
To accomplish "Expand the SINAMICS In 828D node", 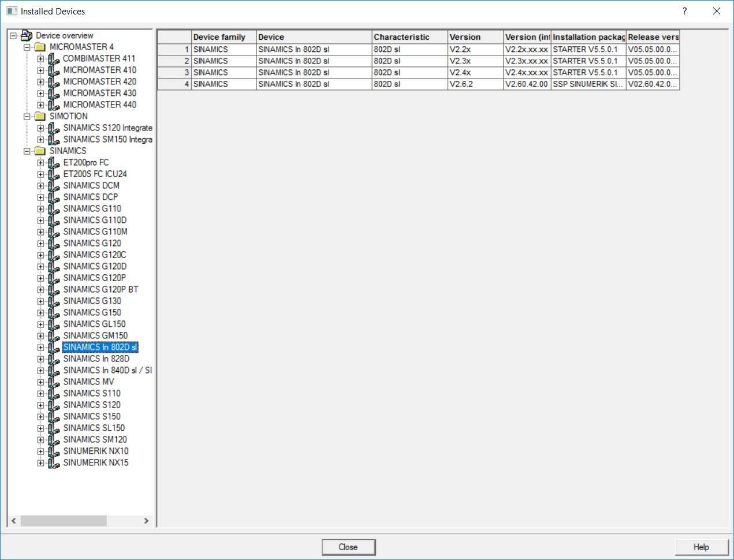I will click(40, 359).
